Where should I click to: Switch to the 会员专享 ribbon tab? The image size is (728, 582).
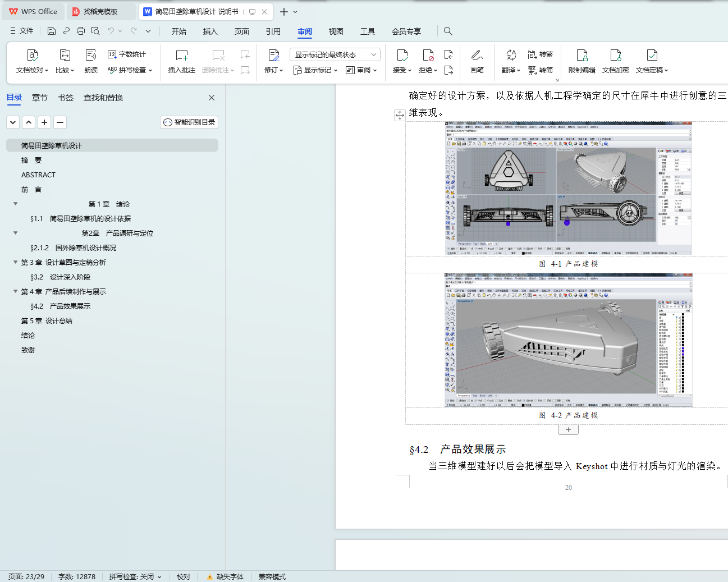coord(406,31)
